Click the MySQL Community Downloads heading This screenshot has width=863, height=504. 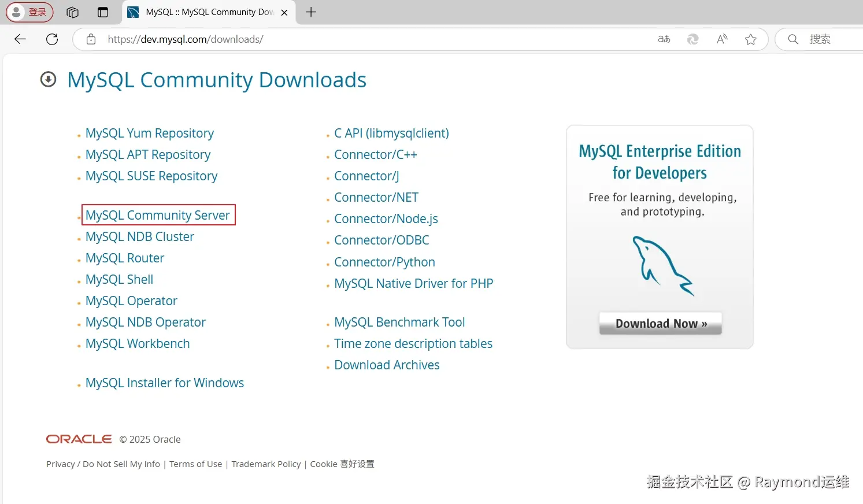point(217,80)
